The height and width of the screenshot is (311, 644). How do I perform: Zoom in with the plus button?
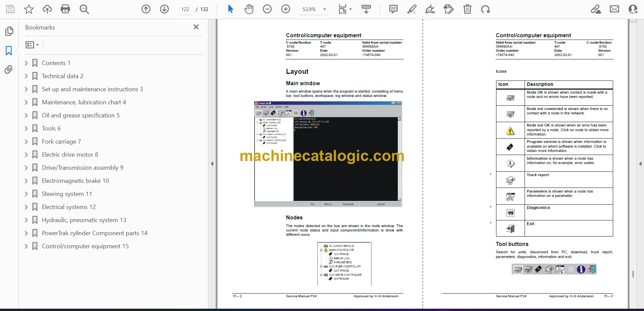click(286, 9)
